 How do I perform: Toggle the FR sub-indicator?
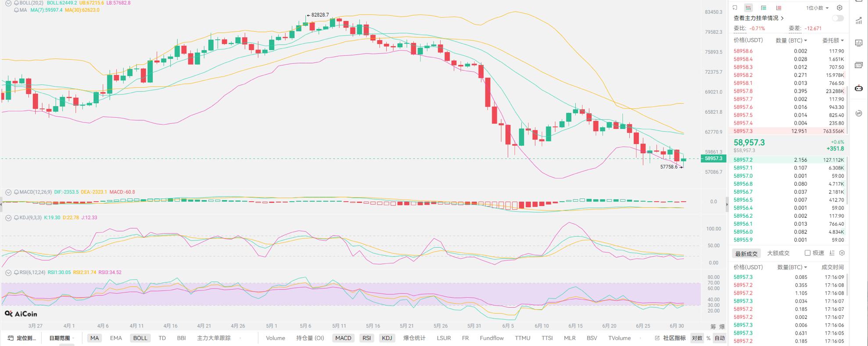click(x=465, y=338)
